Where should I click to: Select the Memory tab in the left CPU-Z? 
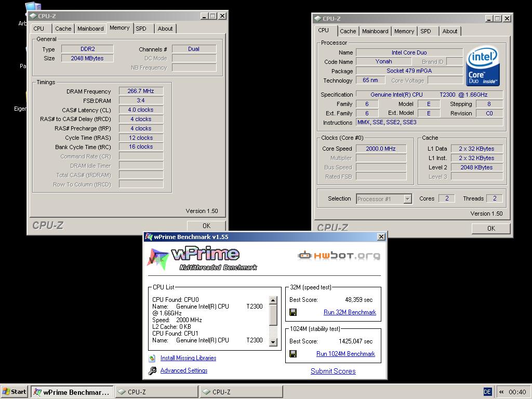point(119,28)
